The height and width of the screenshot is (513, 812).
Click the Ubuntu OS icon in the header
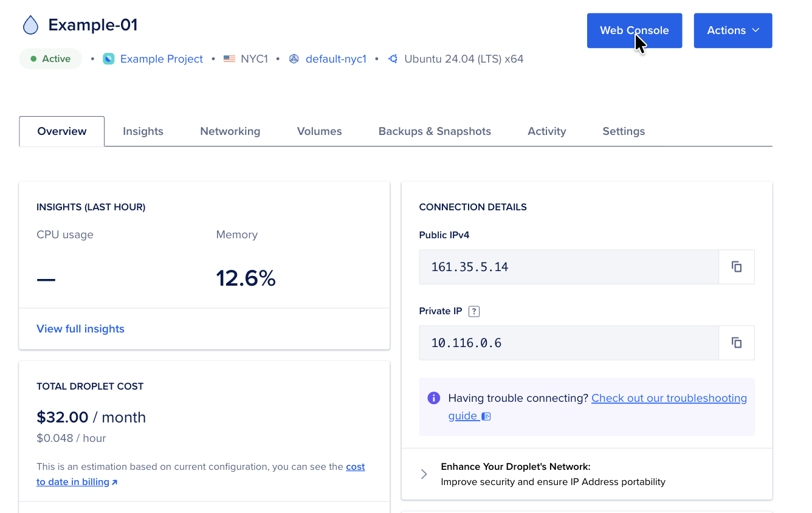click(x=393, y=58)
